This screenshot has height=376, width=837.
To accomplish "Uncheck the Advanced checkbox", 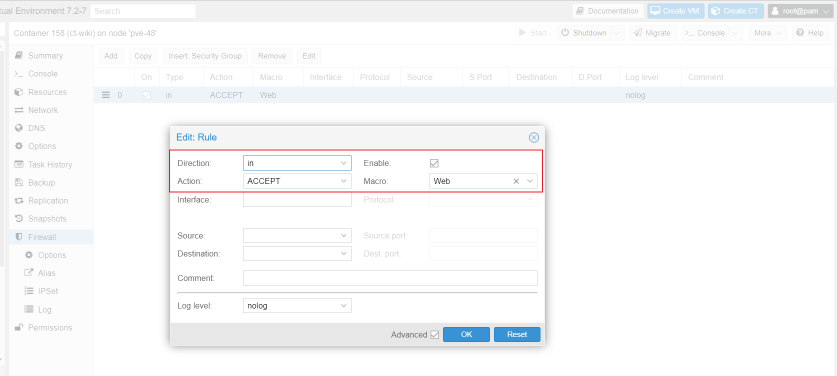I will click(435, 335).
